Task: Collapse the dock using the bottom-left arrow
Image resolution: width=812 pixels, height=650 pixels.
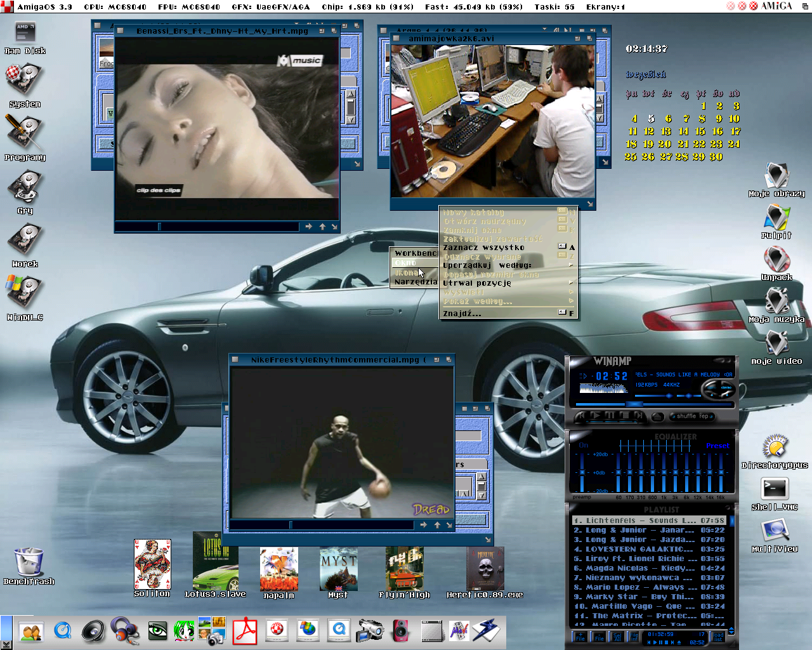Action: pyautogui.click(x=6, y=646)
